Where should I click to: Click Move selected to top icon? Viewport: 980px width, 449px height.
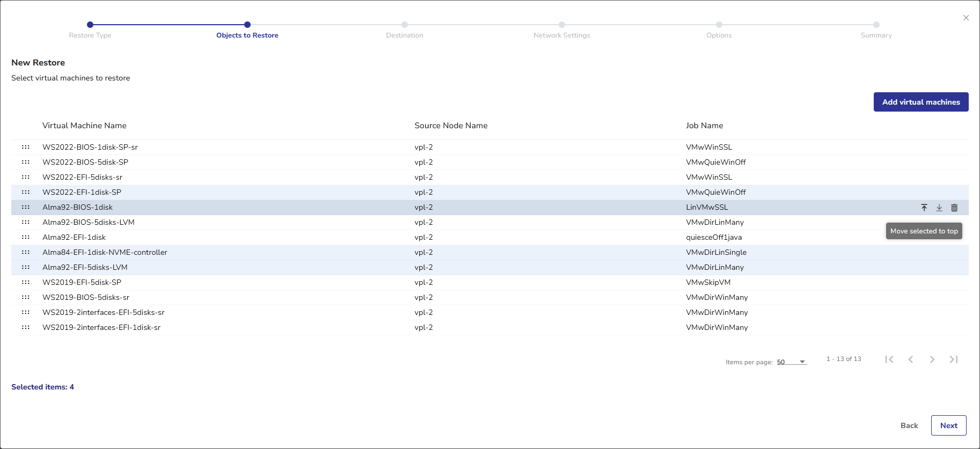(x=924, y=208)
